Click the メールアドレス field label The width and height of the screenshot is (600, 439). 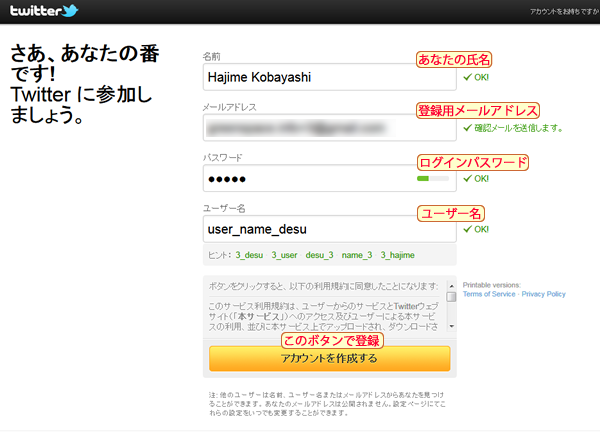pyautogui.click(x=230, y=107)
